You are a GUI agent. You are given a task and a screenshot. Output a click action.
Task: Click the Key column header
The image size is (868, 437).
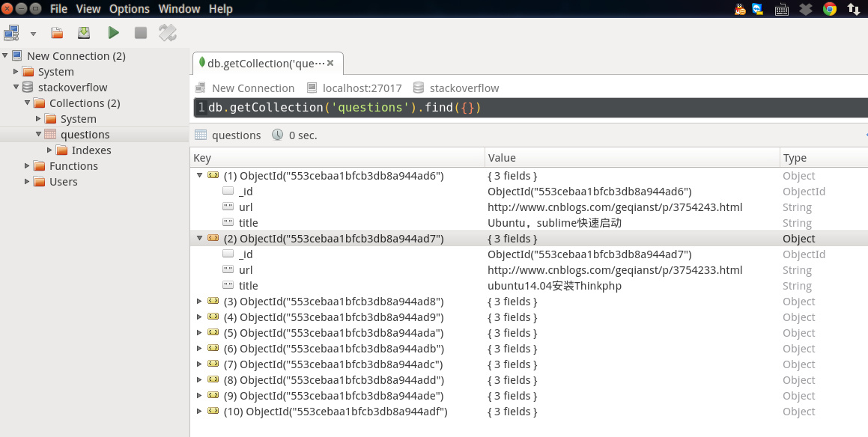[337, 158]
